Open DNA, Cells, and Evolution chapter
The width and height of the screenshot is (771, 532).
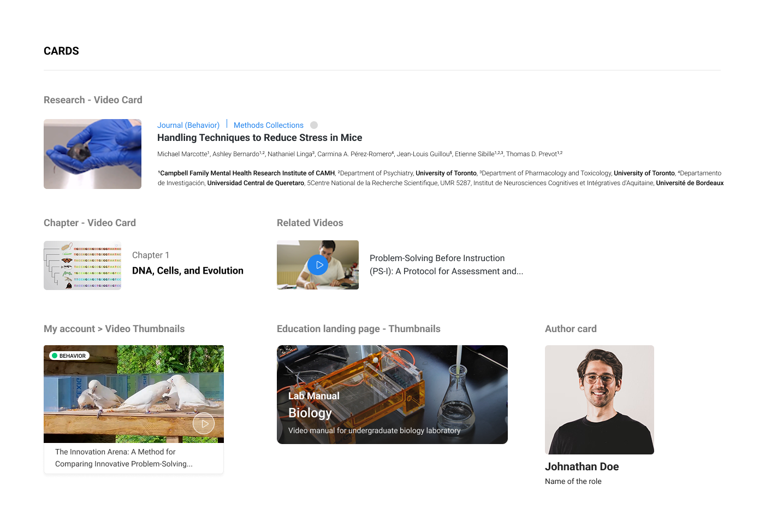tap(188, 271)
